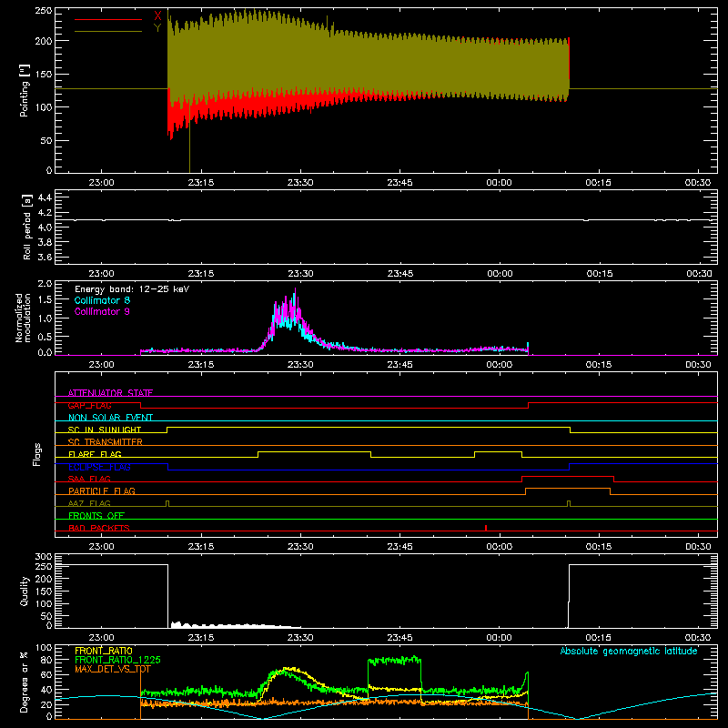Click the GAP_FLAG label
Image resolution: width=728 pixels, height=728 pixels.
[x=89, y=405]
